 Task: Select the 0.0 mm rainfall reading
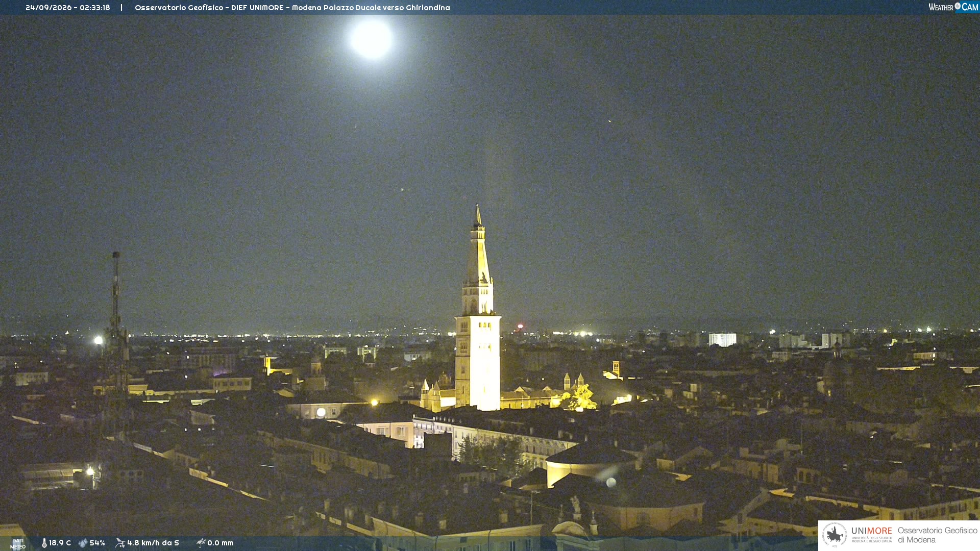220,543
